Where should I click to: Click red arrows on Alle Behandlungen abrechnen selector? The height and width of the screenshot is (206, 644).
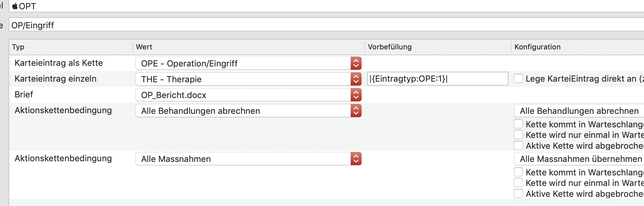[356, 111]
